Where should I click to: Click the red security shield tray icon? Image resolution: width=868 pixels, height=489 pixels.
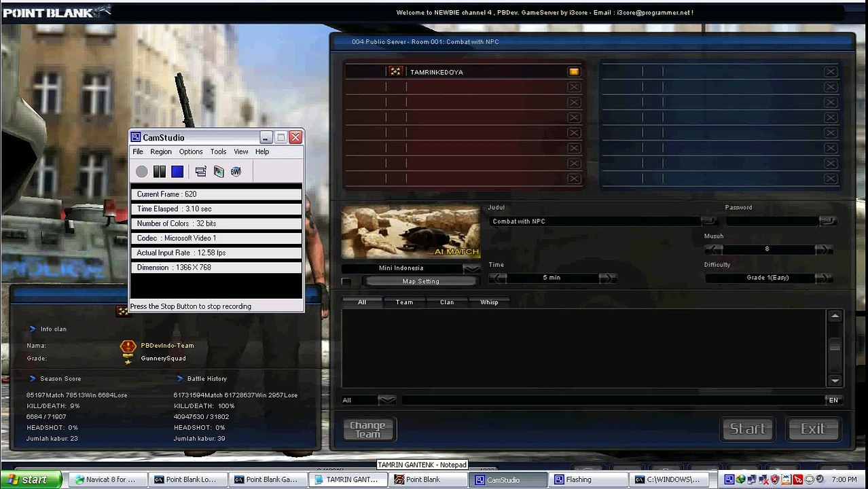coord(775,479)
